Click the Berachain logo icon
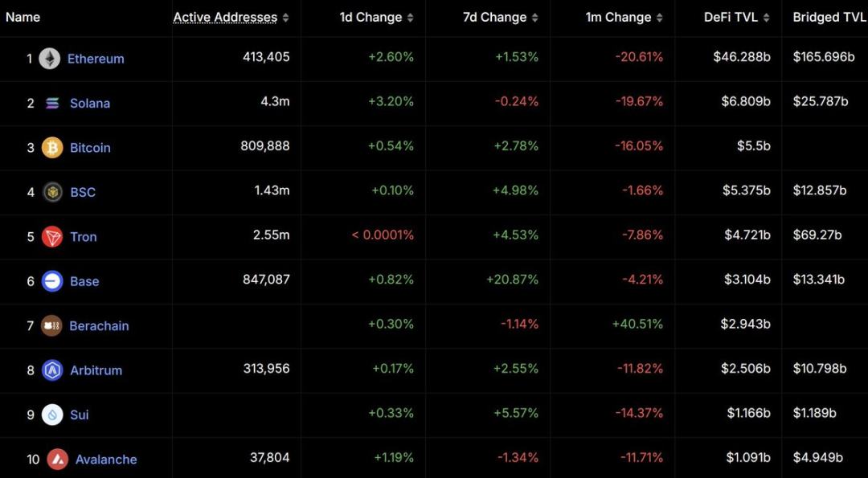The width and height of the screenshot is (868, 478). point(51,325)
